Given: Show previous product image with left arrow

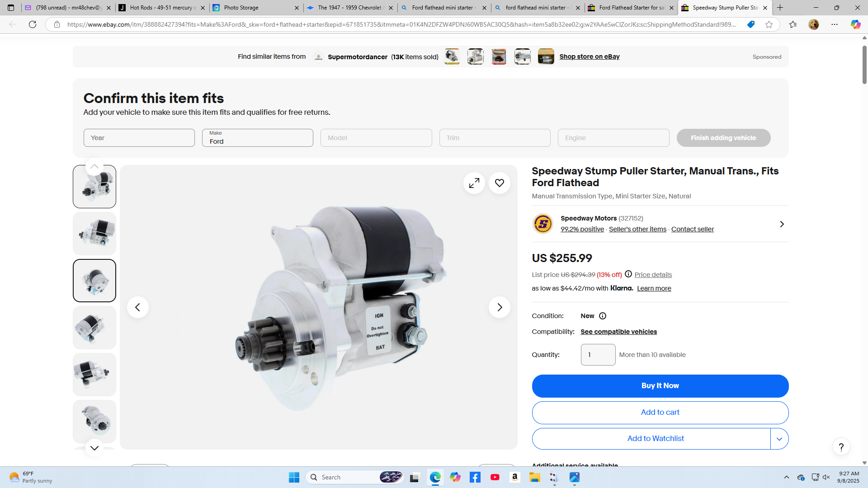Looking at the screenshot, I should [138, 307].
